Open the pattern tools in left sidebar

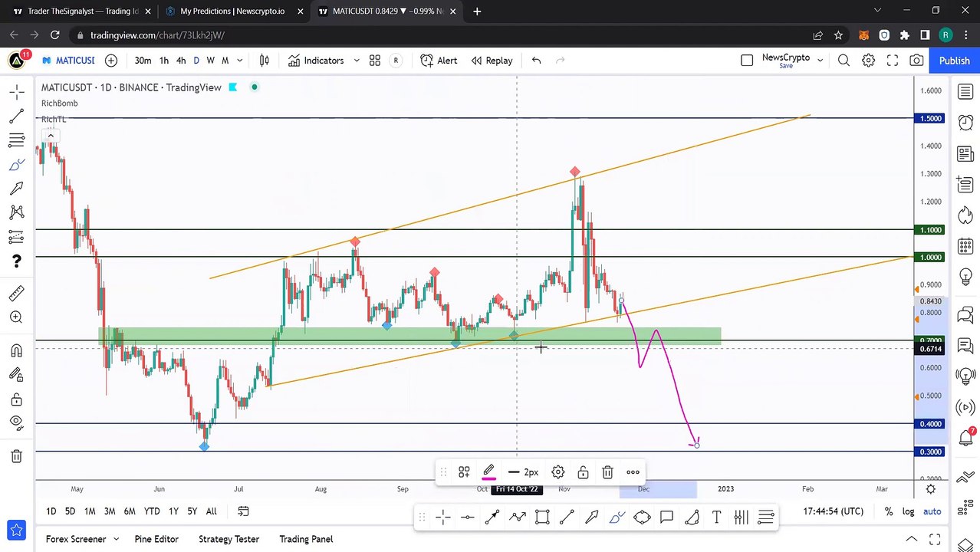pos(16,212)
